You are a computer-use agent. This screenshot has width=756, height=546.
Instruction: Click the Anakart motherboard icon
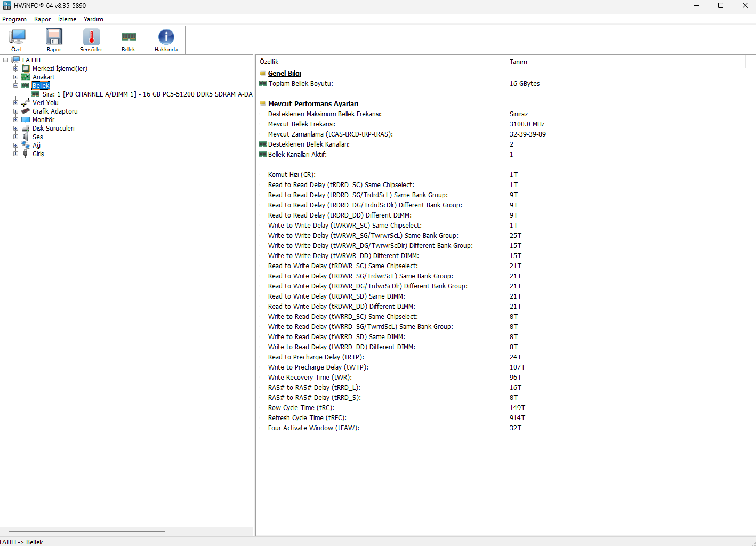[26, 77]
